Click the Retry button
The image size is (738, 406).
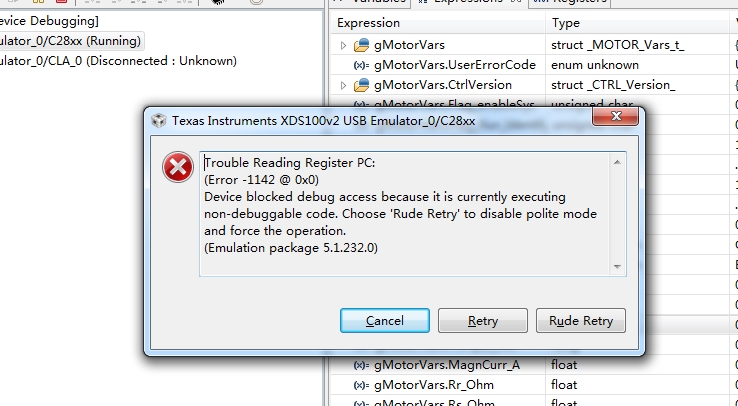[482, 320]
